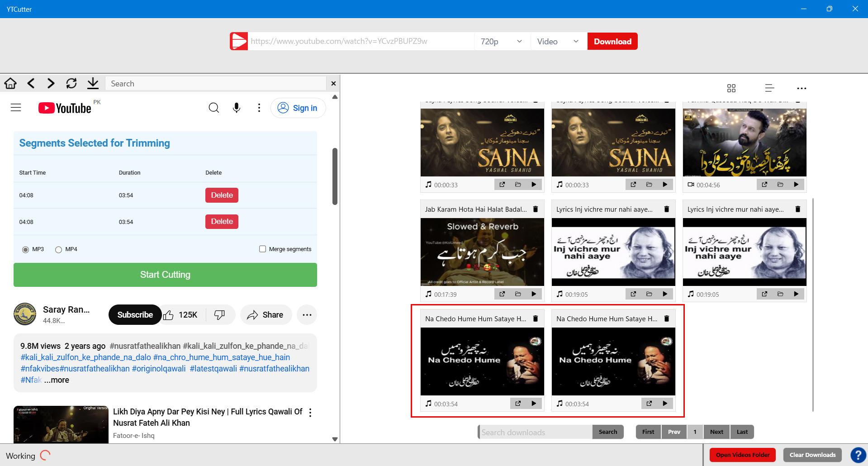Focus the Search downloads field
This screenshot has width=868, height=466.
coord(536,432)
